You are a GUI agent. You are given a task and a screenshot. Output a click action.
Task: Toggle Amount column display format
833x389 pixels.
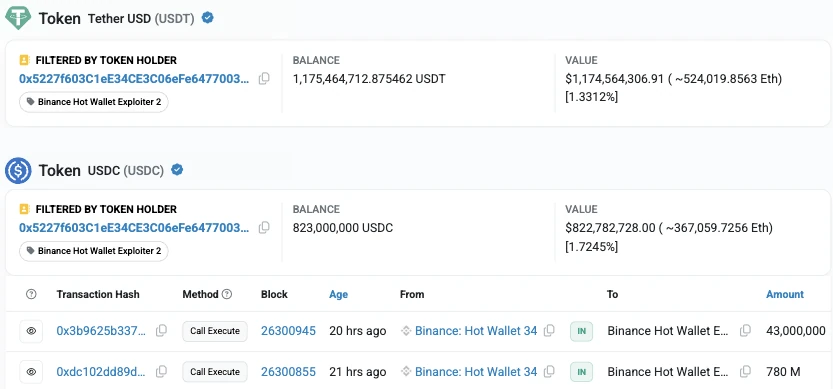pos(785,294)
